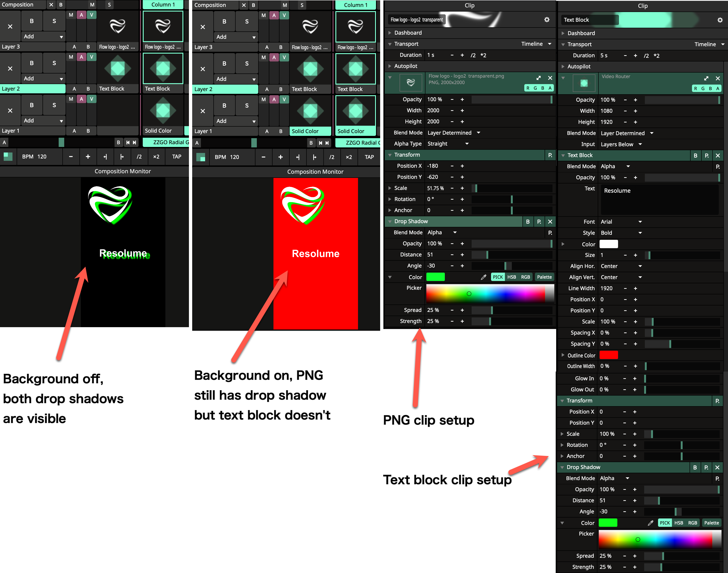Toggle Bypass B on Text Block Drop Shadow effect
The width and height of the screenshot is (728, 573).
[x=695, y=467]
